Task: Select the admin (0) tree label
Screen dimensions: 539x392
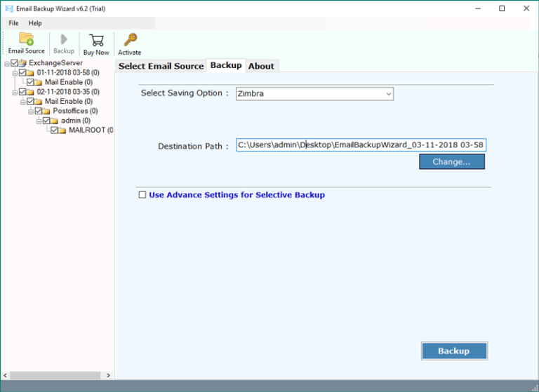Action: (x=76, y=121)
